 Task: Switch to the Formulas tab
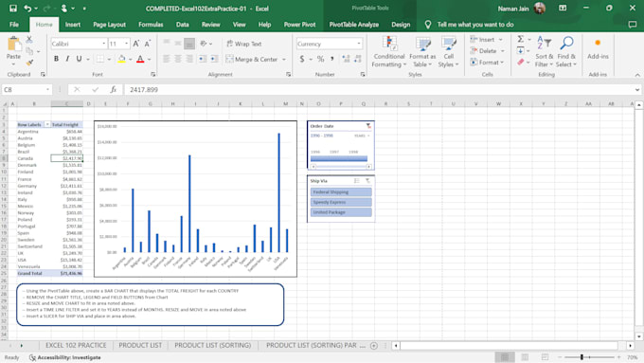[x=151, y=25]
